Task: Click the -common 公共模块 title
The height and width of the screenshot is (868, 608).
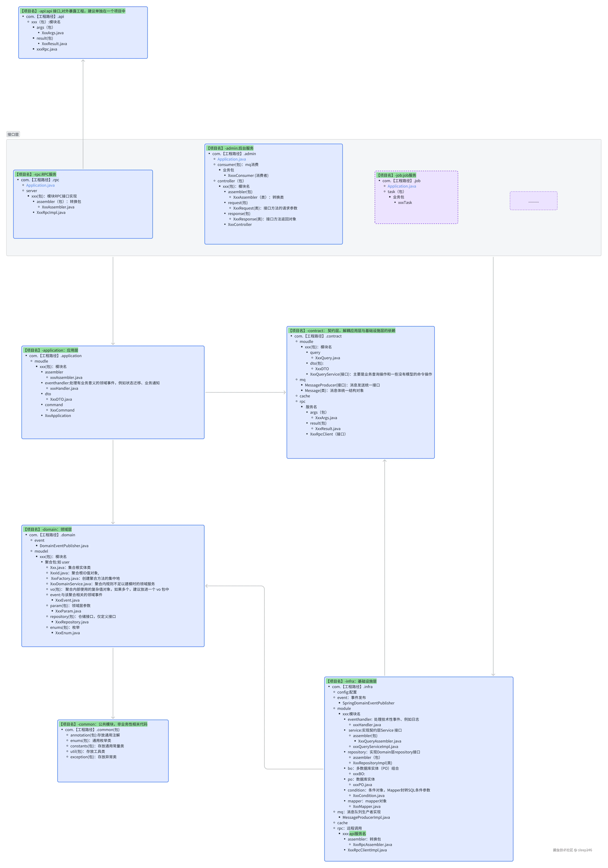Action: (x=103, y=724)
